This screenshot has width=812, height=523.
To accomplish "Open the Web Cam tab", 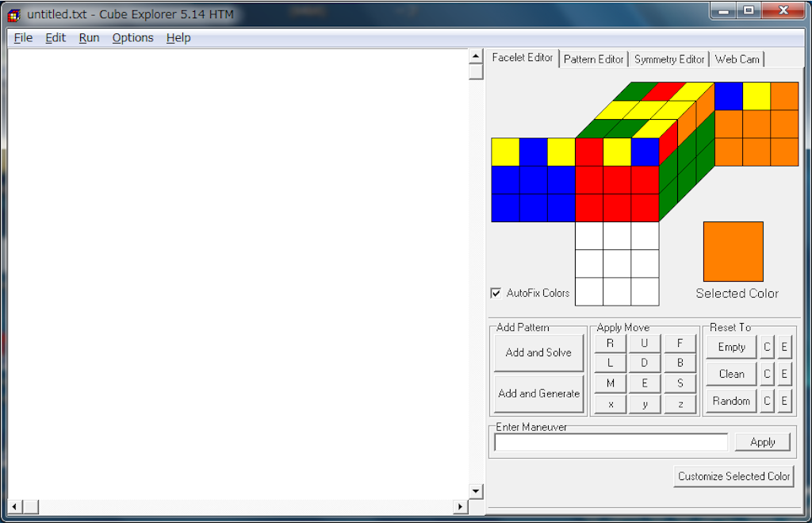I will coord(737,59).
